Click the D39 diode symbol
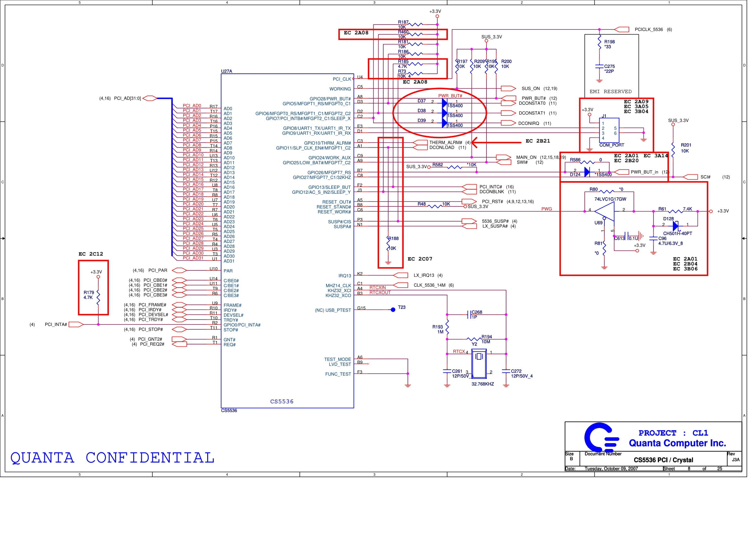756x535 pixels. (x=444, y=123)
